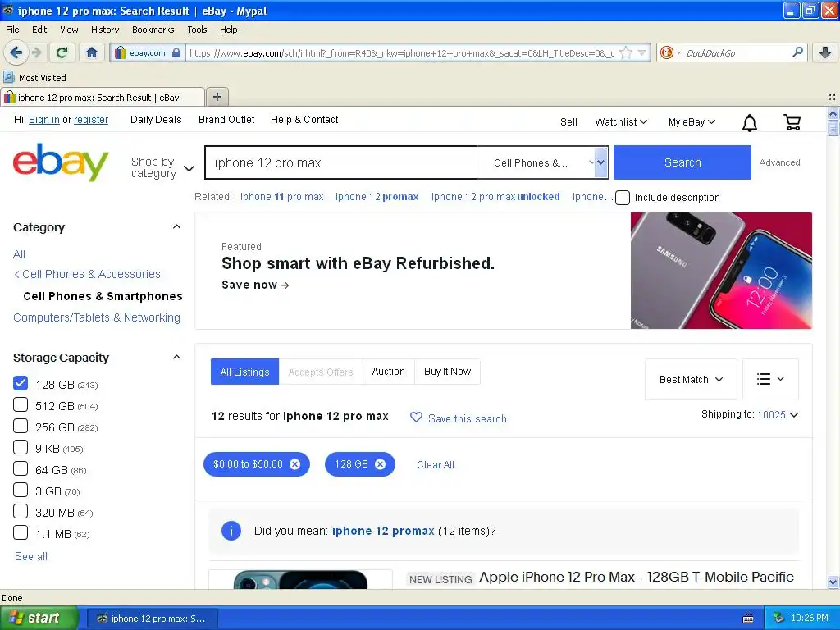Open the list view options dropdown

pyautogui.click(x=770, y=379)
